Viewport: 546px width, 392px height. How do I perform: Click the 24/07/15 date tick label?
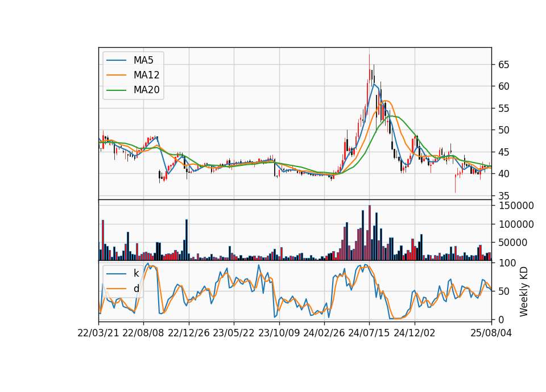[x=369, y=333]
